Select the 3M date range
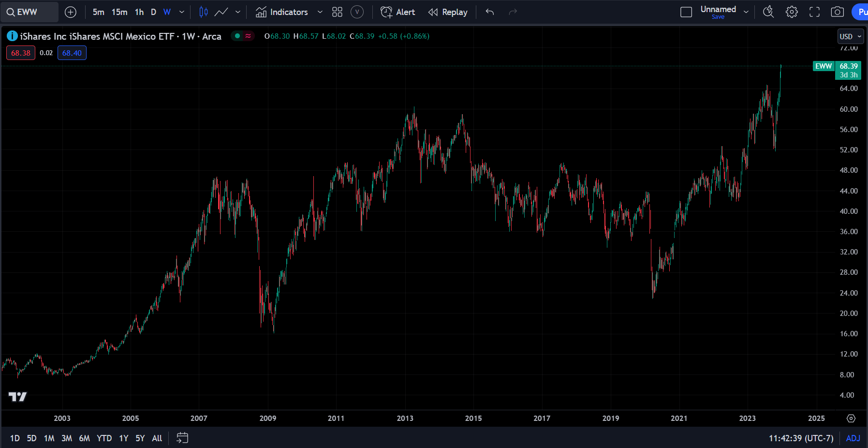This screenshot has height=448, width=868. click(67, 438)
